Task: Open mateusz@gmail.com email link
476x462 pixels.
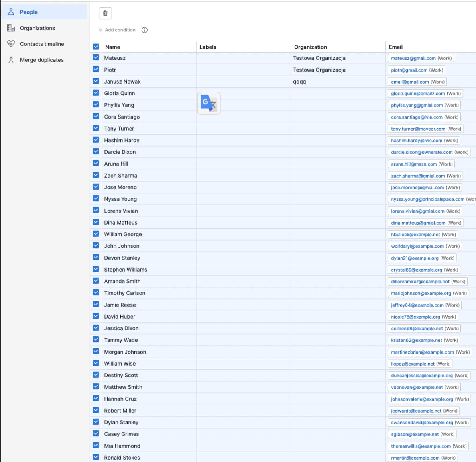Action: coord(413,58)
